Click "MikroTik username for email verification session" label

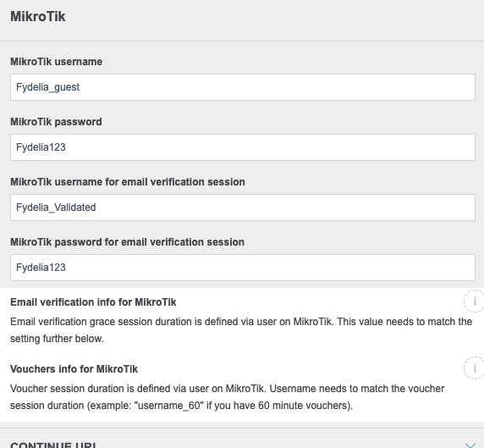point(128,182)
